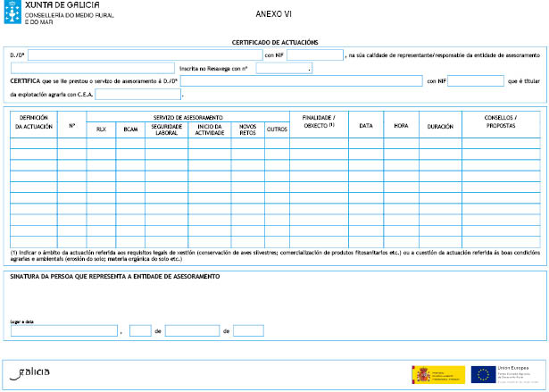This screenshot has width=549, height=392.
Task: Select the Resaxega registration number field
Action: tap(284, 68)
